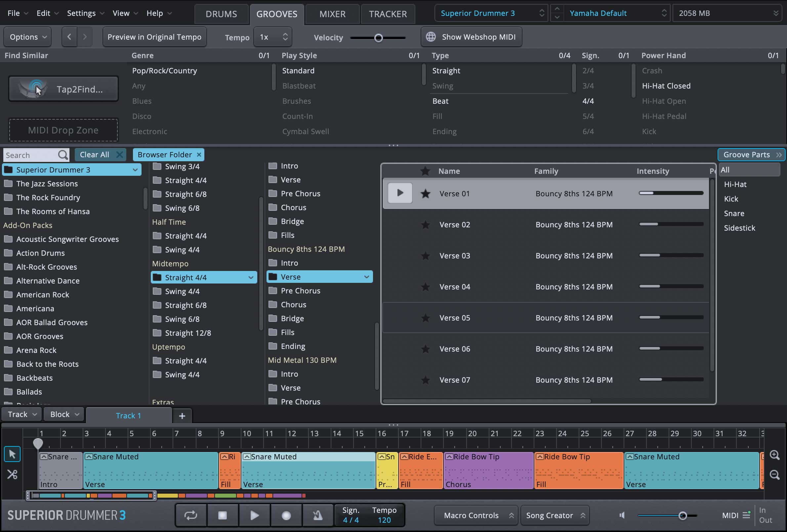Open the Options dropdown
787x532 pixels.
pyautogui.click(x=28, y=37)
